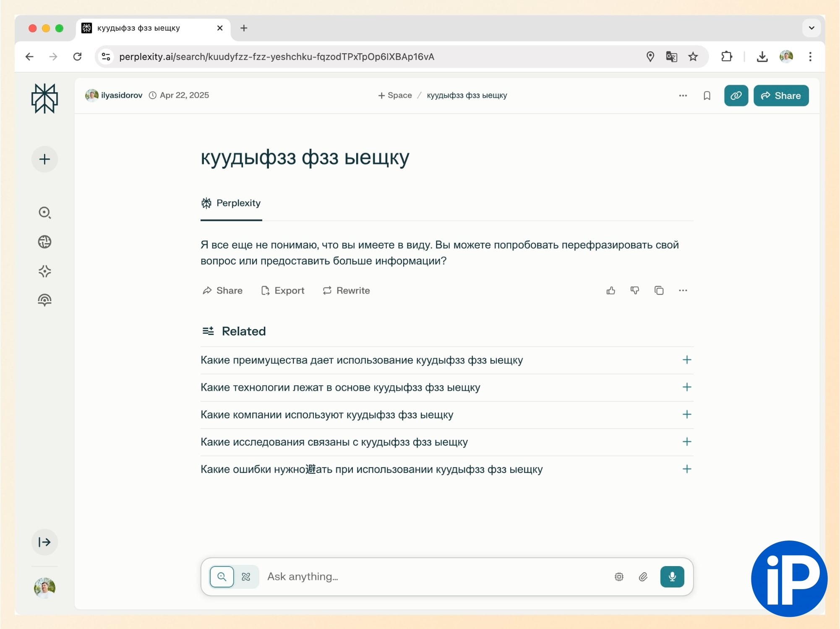Viewport: 840px width, 629px height.
Task: Click the thumbs up icon on the answer
Action: [610, 291]
